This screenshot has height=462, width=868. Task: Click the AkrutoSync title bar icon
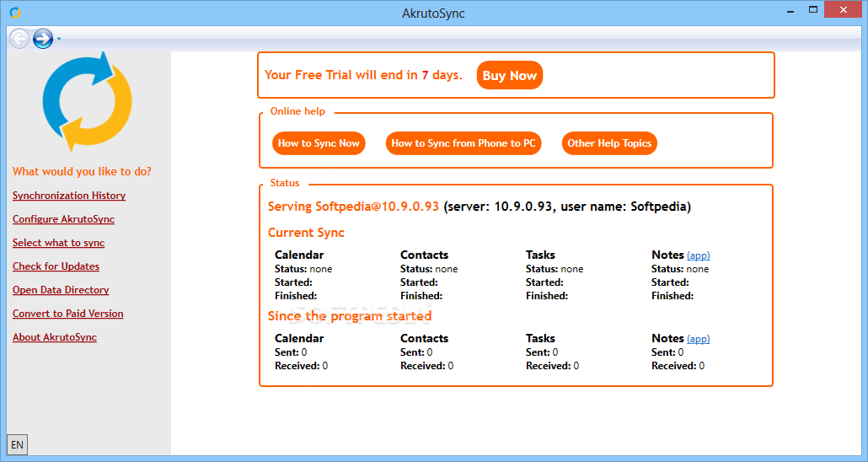15,12
